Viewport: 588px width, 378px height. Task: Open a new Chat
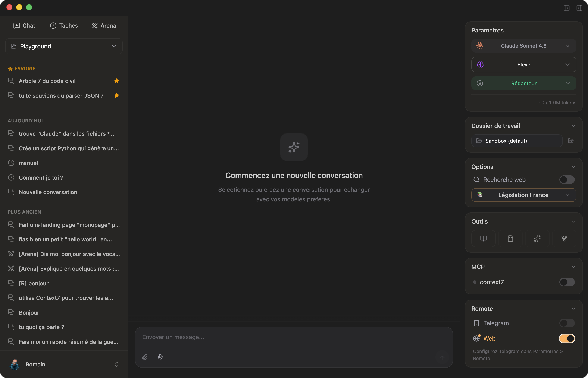point(24,25)
